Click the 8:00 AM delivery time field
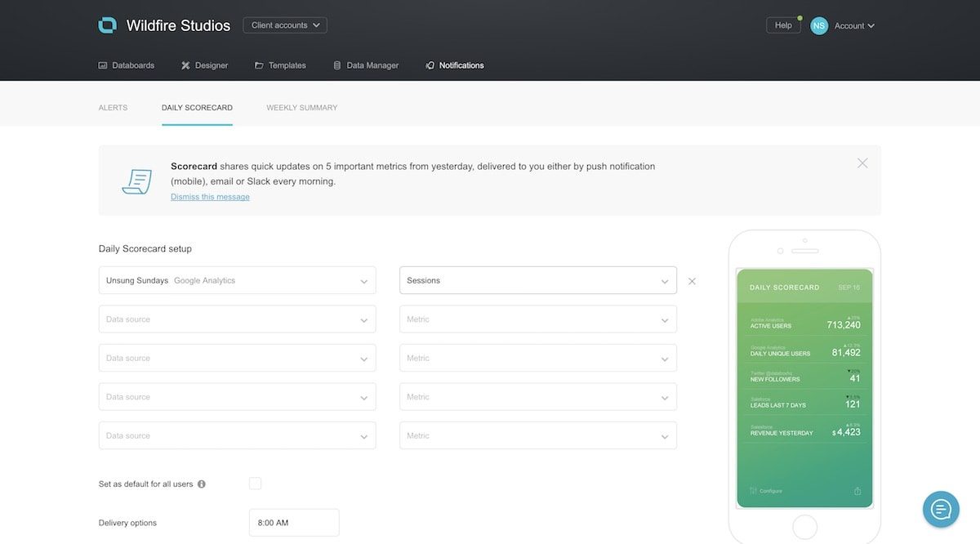This screenshot has height=544, width=980. (x=294, y=523)
